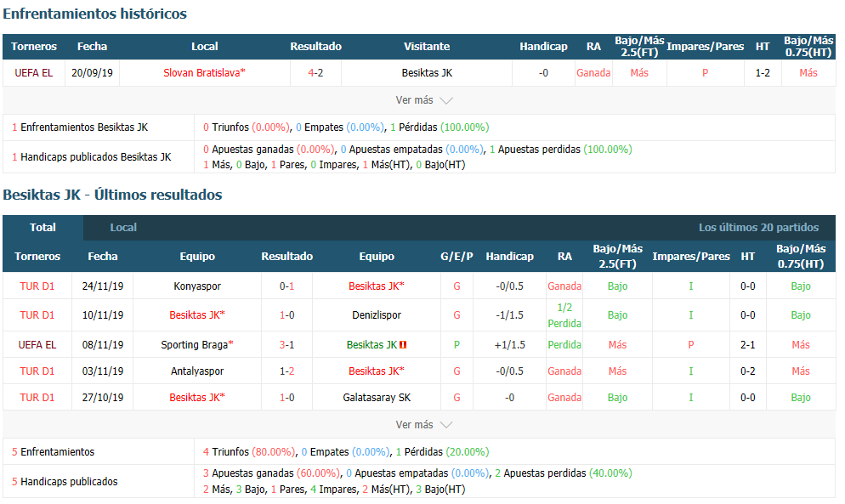Click the Besiktas JK - Últimos resultados heading
This screenshot has width=845, height=504.
point(112,195)
